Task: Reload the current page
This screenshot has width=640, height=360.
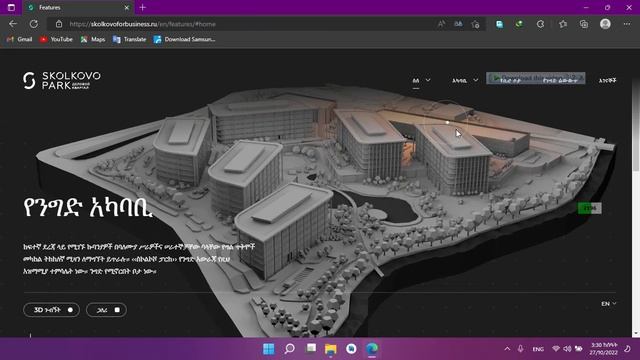Action: coord(34,24)
